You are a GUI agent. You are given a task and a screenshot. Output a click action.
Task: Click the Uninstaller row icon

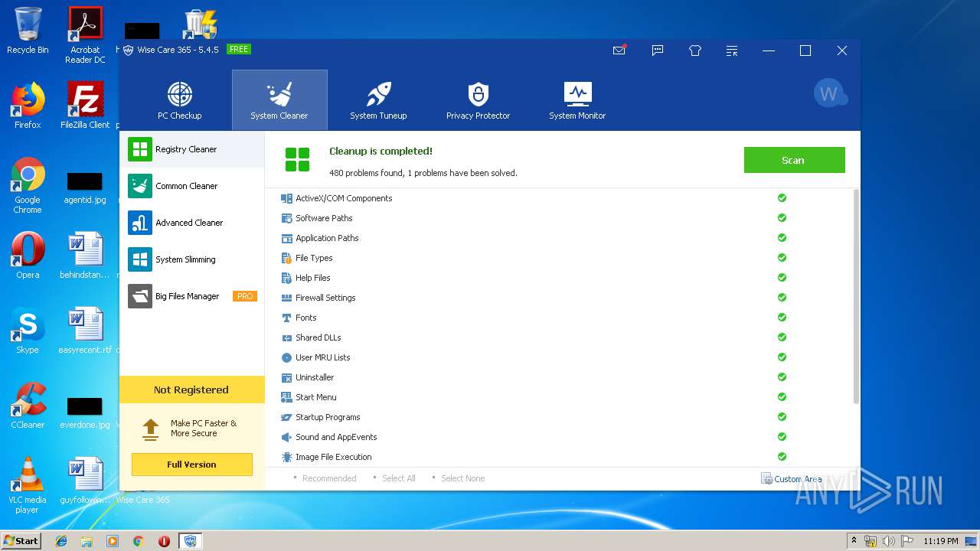tap(286, 377)
